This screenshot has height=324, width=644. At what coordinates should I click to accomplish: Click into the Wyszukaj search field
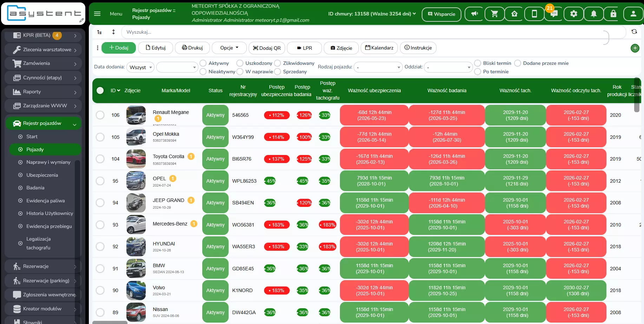pyautogui.click(x=373, y=32)
